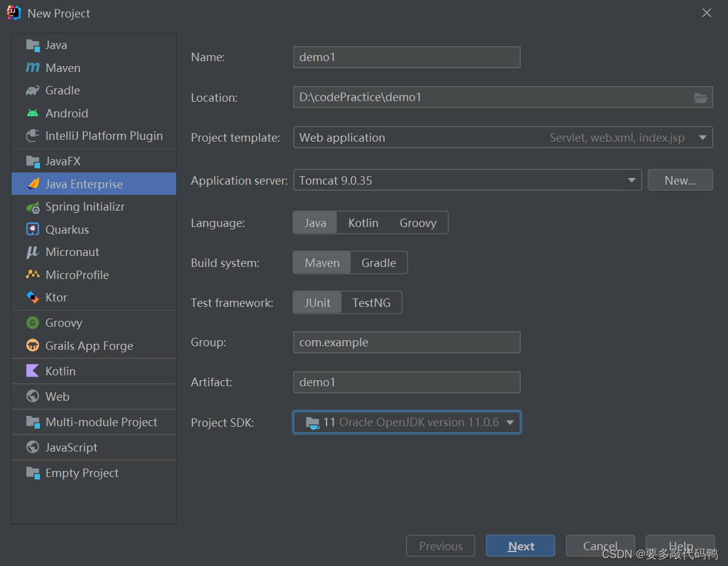Viewport: 728px width, 566px height.
Task: Click the IntelliJ IDEA logo in title bar
Action: tap(14, 13)
